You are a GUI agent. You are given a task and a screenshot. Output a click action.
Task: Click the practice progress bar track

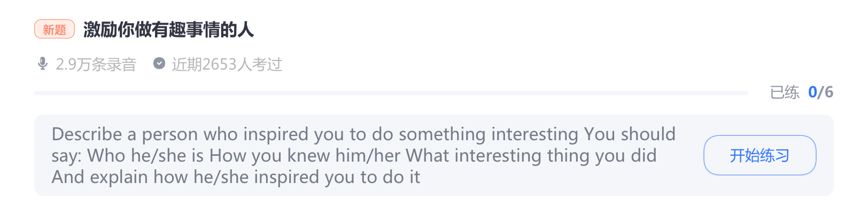tap(391, 93)
